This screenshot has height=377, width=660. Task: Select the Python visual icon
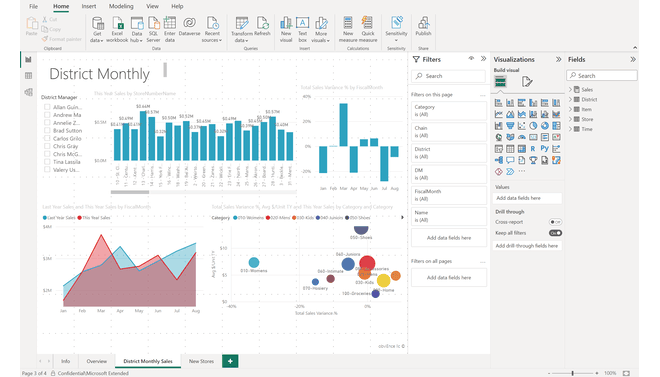point(544,149)
